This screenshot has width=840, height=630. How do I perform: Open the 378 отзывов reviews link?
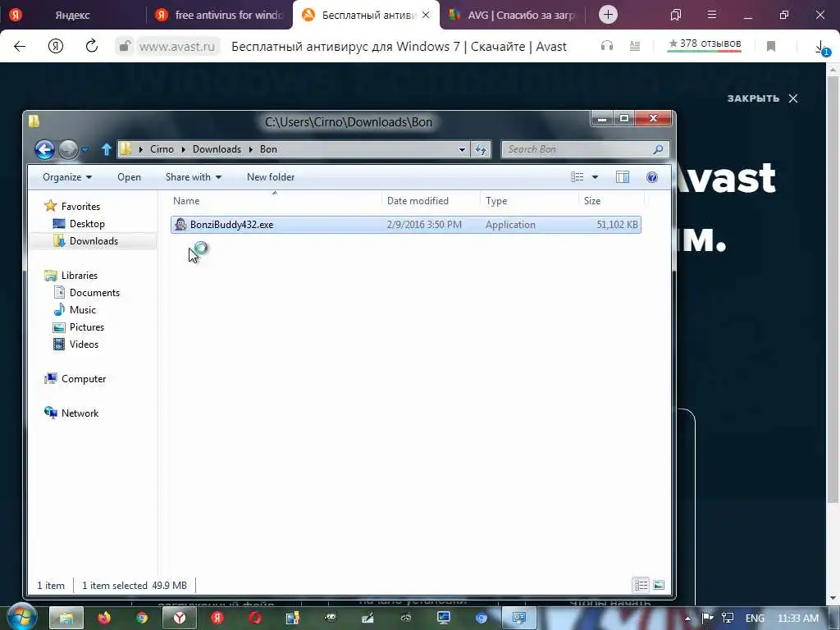click(x=705, y=44)
